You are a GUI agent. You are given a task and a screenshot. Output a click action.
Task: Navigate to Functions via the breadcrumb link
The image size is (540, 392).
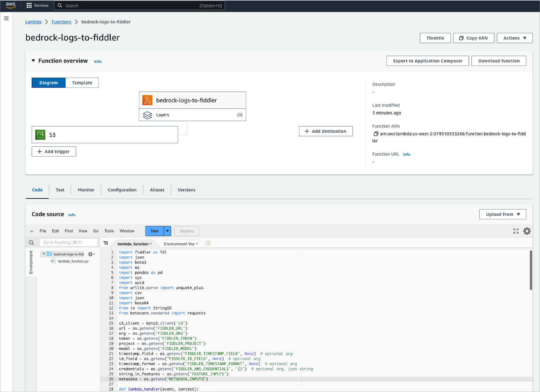pos(61,22)
